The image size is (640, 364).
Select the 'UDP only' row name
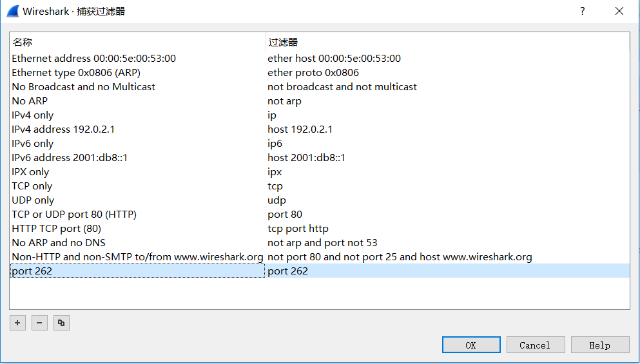click(33, 200)
